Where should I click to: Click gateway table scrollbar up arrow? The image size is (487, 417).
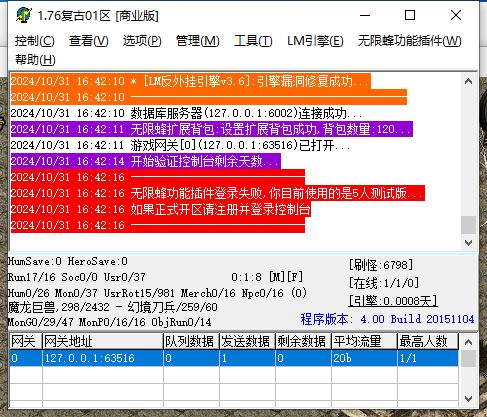[468, 342]
